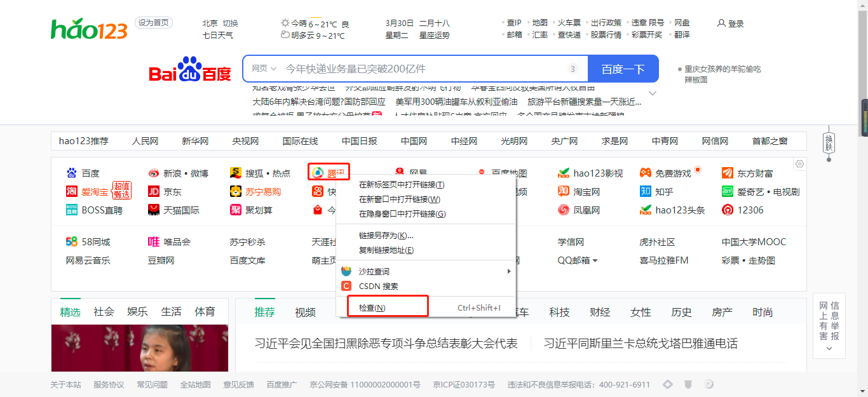Click the 沙拉查词 icon in context menu
The height and width of the screenshot is (397, 868).
(346, 271)
